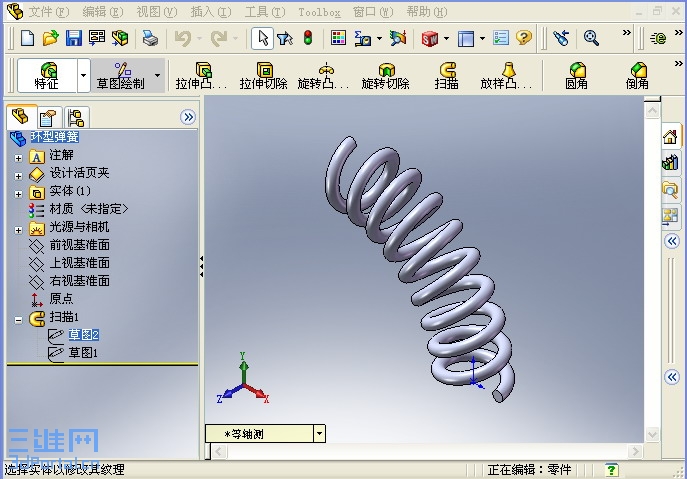Open the Features (特征) toolbar button
Viewport: 687px width, 479px height.
pos(47,75)
